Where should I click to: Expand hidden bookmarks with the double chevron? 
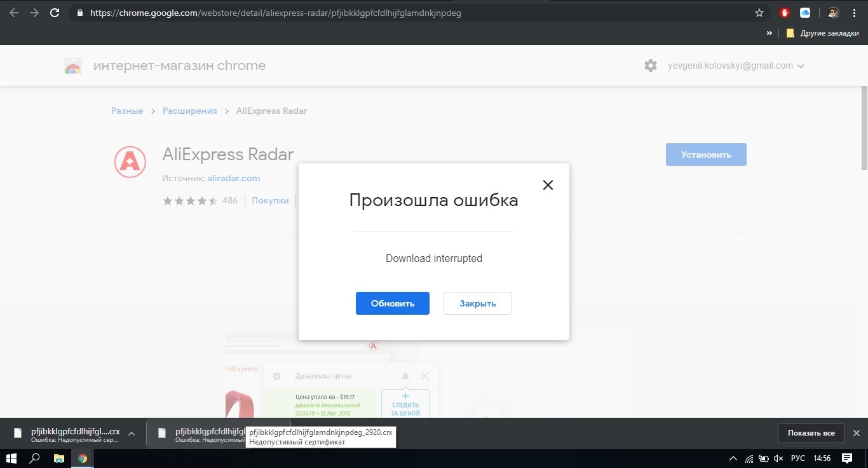770,33
